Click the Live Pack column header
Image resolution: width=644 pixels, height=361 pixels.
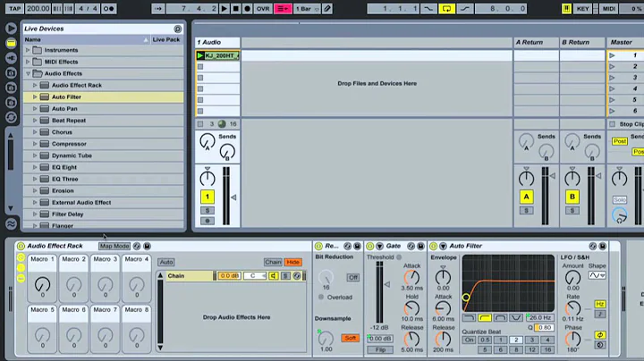tap(166, 40)
